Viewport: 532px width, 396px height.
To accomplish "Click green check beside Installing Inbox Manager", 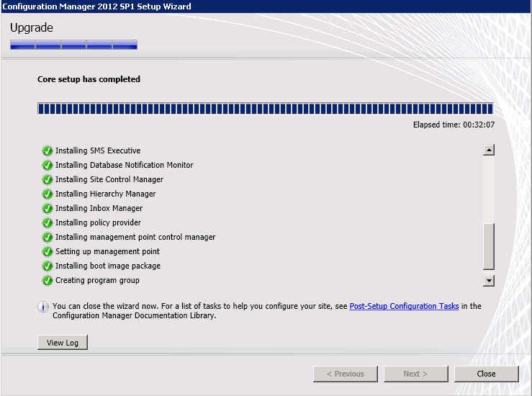I will click(48, 209).
